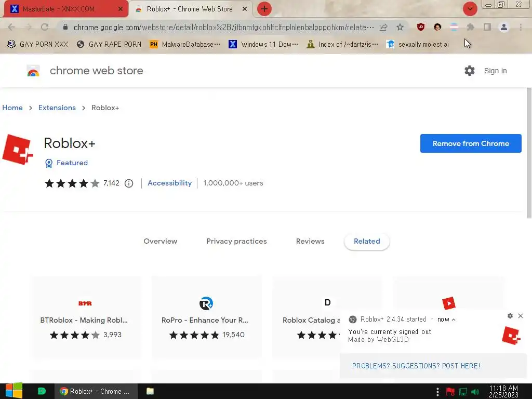Click Roblox+ icon in the notification
532x399 pixels.
tap(511, 336)
